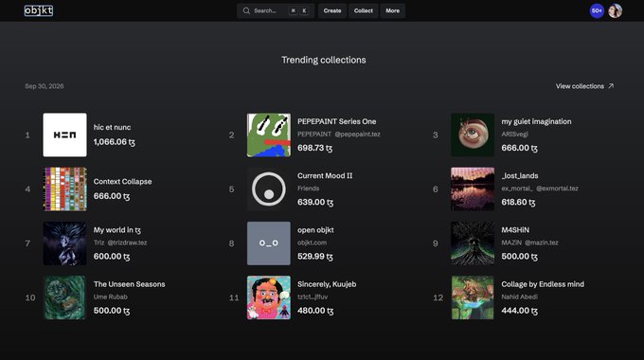Visit the @trizdraw.tez profile

(127, 243)
